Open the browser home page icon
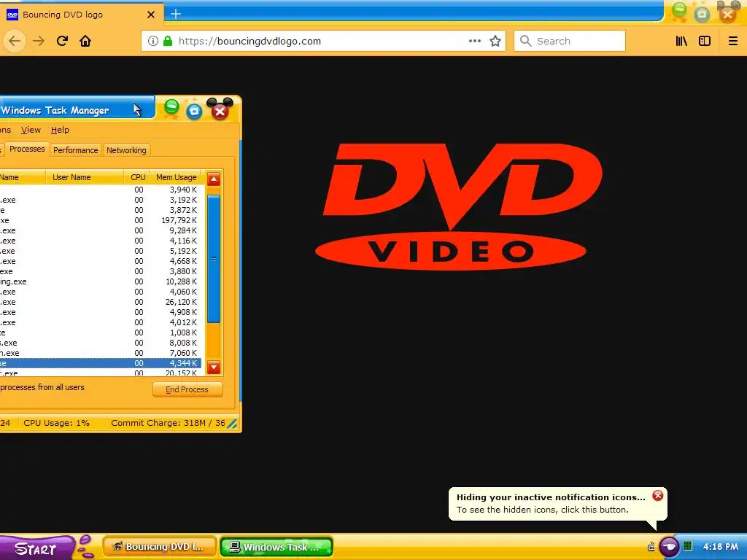The width and height of the screenshot is (747, 560). tap(85, 41)
